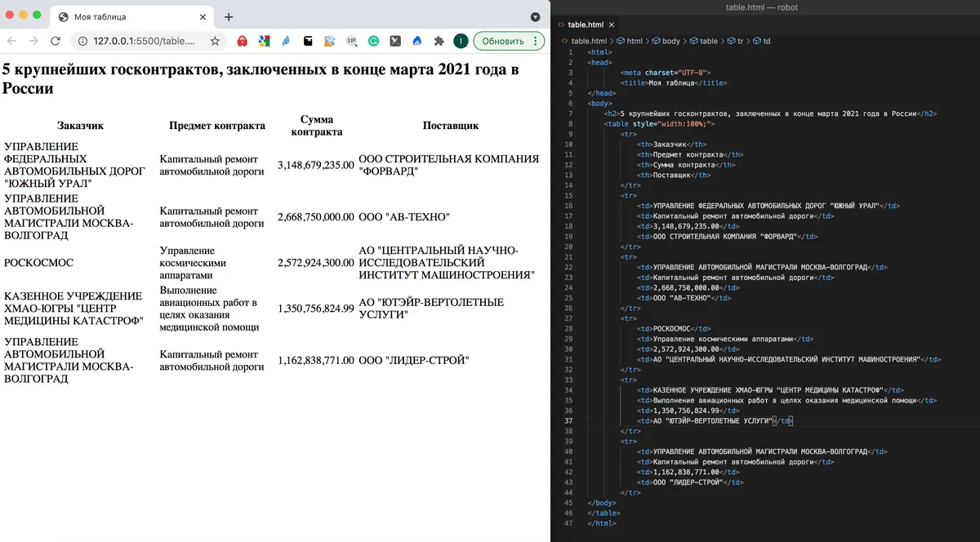Go forward in the browser history
The image size is (980, 542).
coord(33,41)
